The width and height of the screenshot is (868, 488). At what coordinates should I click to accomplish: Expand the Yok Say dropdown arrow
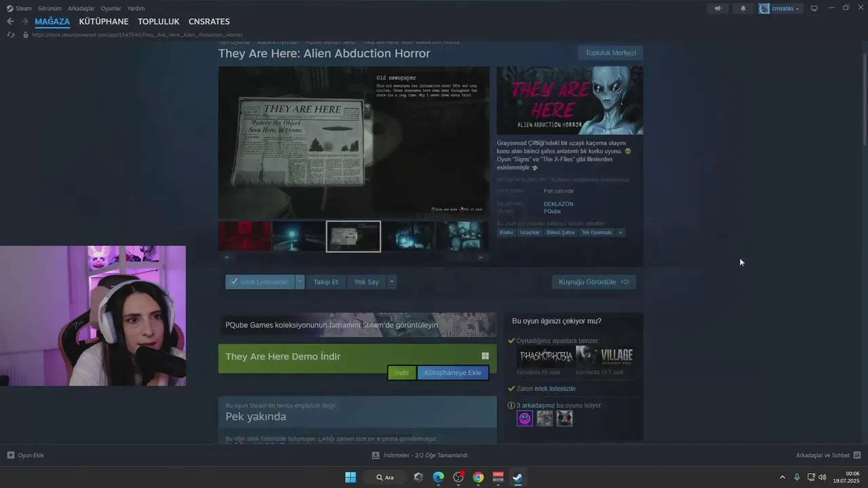(x=391, y=282)
